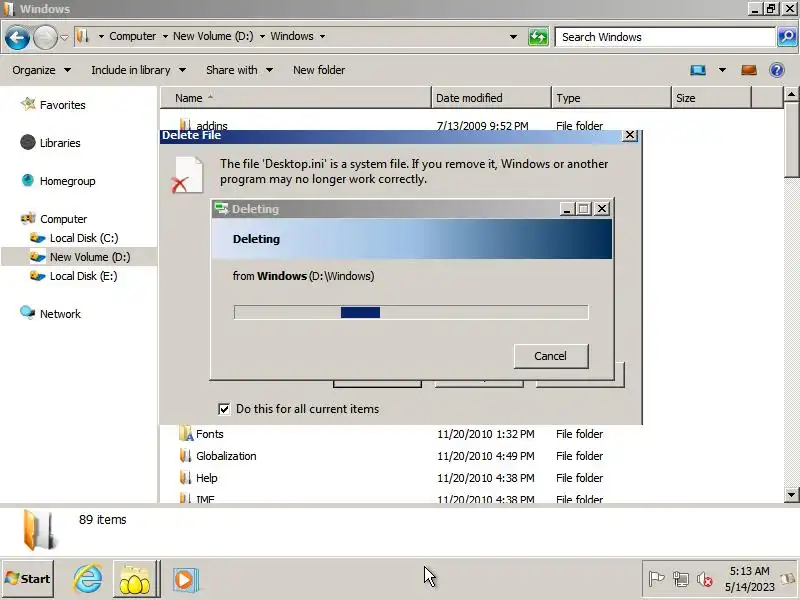Screen dimensions: 800x600
Task: Click the clock showing 5:13 AM
Action: 749,571
